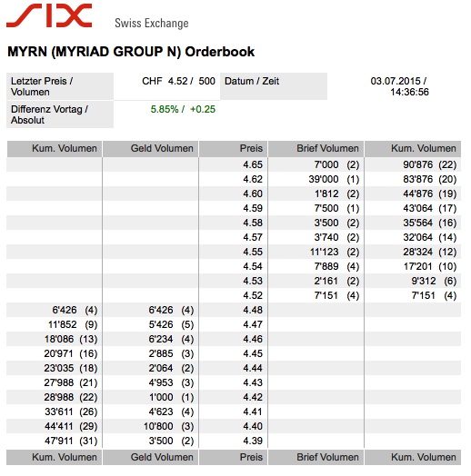Click cumulative volume 27'988 (21)
Viewport: 471px width, 476px height.
[x=71, y=382]
